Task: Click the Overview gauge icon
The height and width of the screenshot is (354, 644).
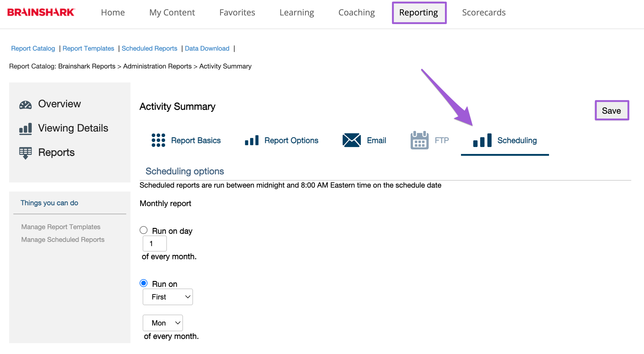Action: [x=25, y=105]
